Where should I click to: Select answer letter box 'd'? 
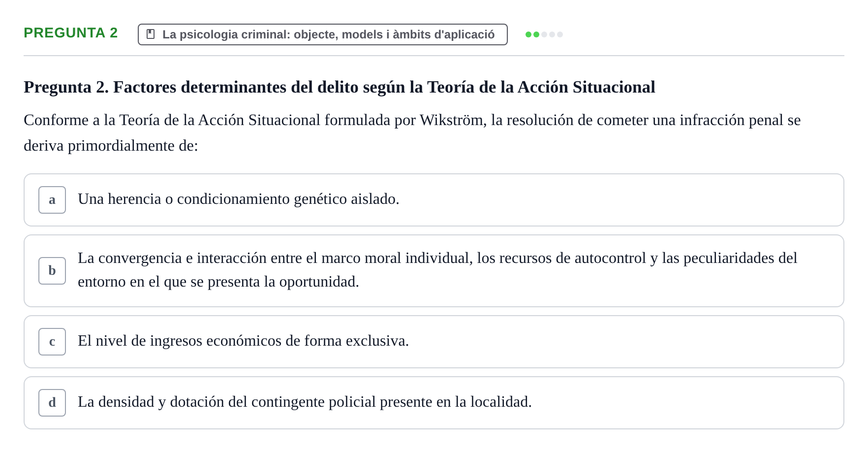(x=52, y=403)
